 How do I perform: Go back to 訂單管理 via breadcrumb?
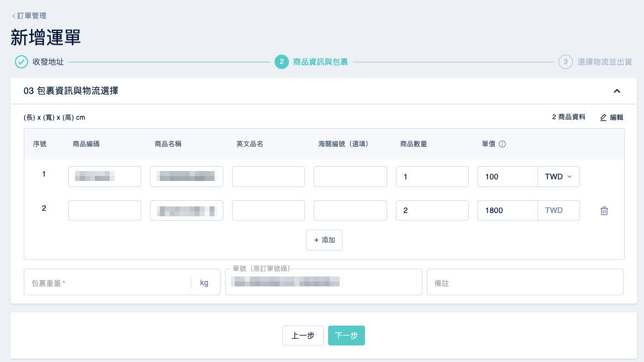click(x=29, y=15)
